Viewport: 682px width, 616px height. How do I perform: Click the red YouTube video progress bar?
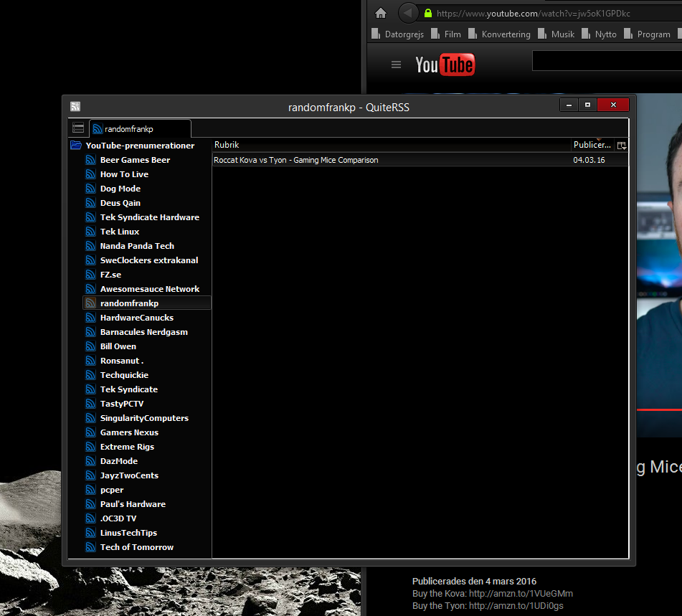pos(659,409)
